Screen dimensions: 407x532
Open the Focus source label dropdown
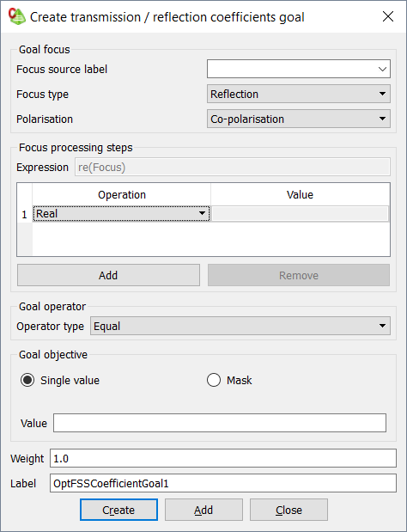pos(299,69)
